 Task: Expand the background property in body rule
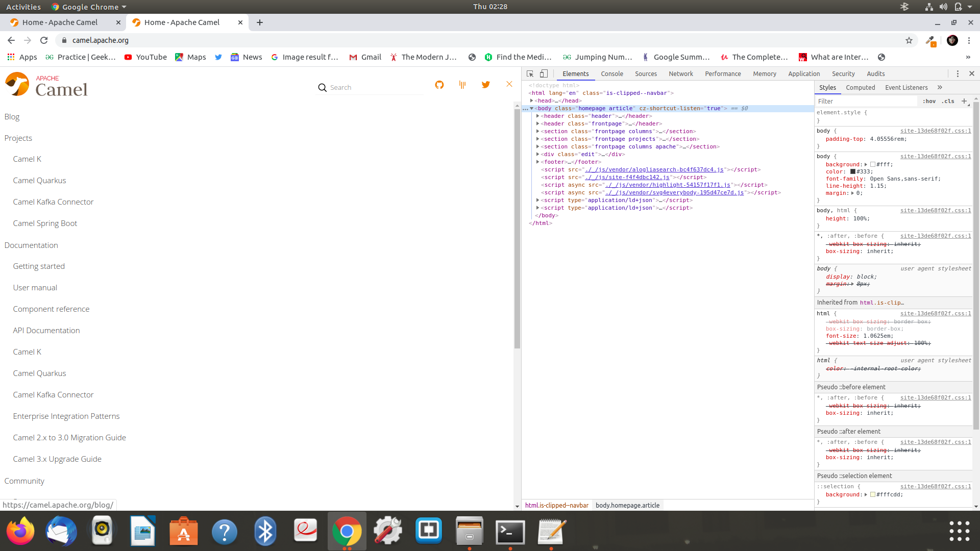pos(866,165)
